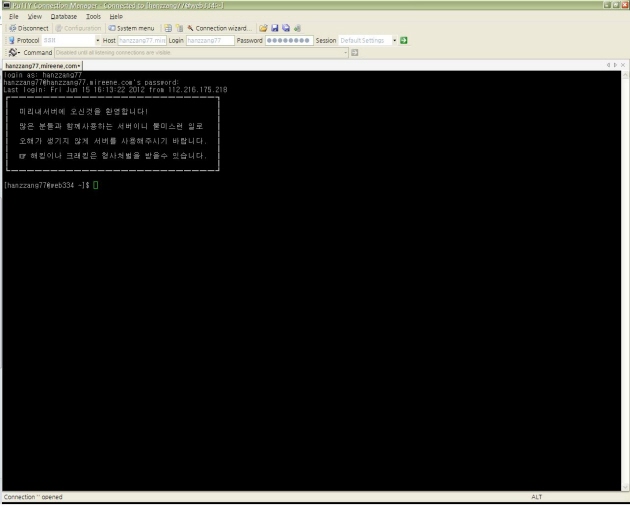Expand the Protocol dropdown
The width and height of the screenshot is (630, 508).
pyautogui.click(x=97, y=40)
